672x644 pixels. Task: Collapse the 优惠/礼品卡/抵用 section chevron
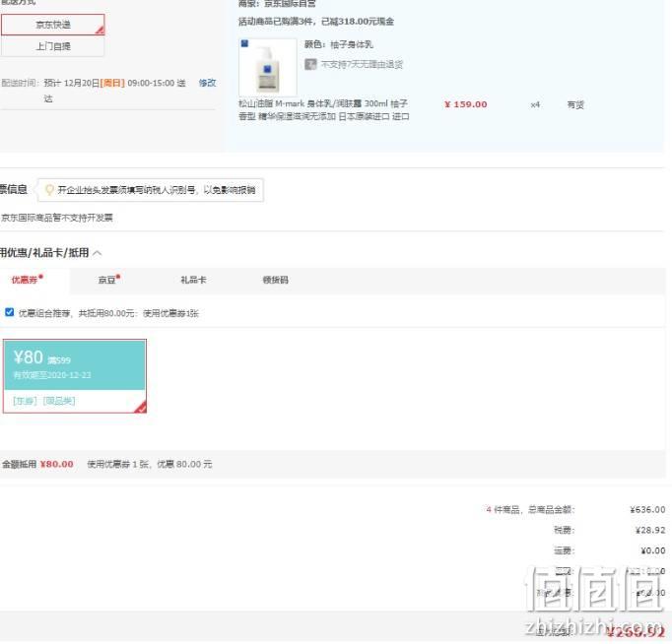pyautogui.click(x=98, y=253)
